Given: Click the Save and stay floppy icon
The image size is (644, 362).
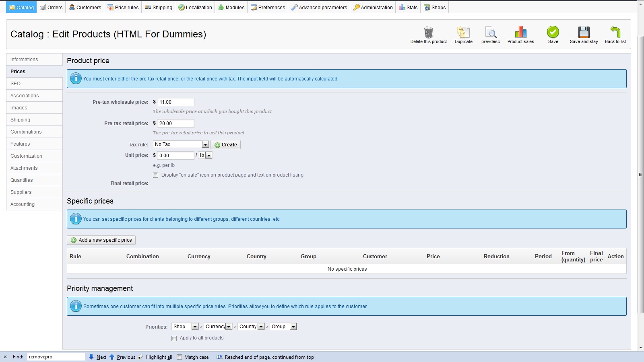Looking at the screenshot, I should pos(584,32).
